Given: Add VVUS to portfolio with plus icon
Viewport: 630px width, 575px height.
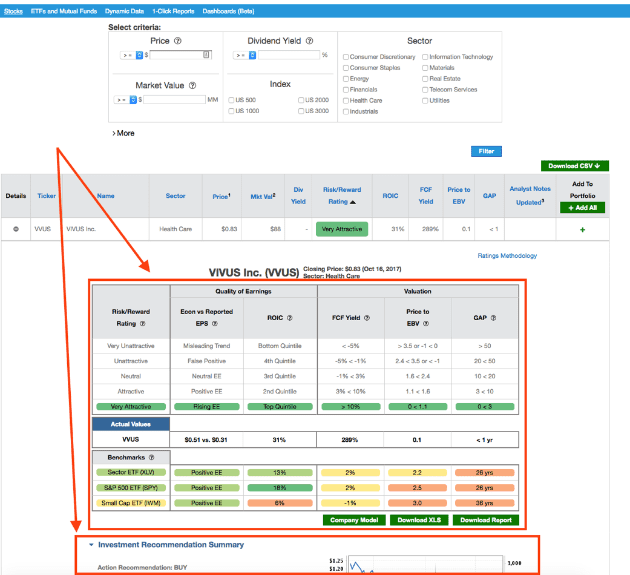Looking at the screenshot, I should 582,230.
